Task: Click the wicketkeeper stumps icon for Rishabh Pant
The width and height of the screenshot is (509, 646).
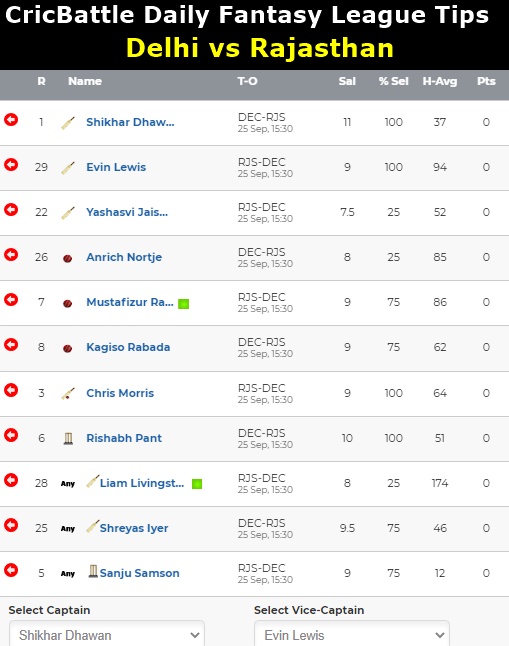Action: 68,438
